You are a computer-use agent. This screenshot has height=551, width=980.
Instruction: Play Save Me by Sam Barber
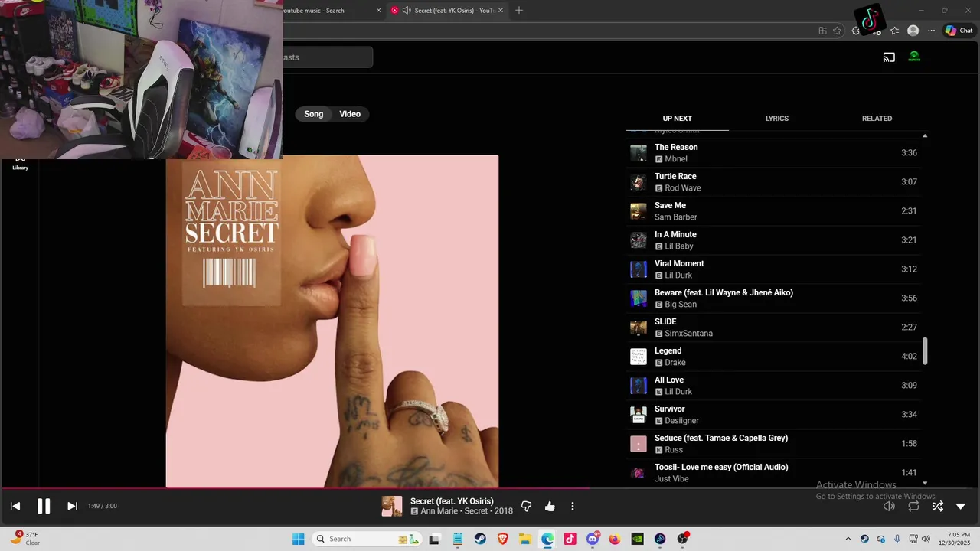point(773,211)
